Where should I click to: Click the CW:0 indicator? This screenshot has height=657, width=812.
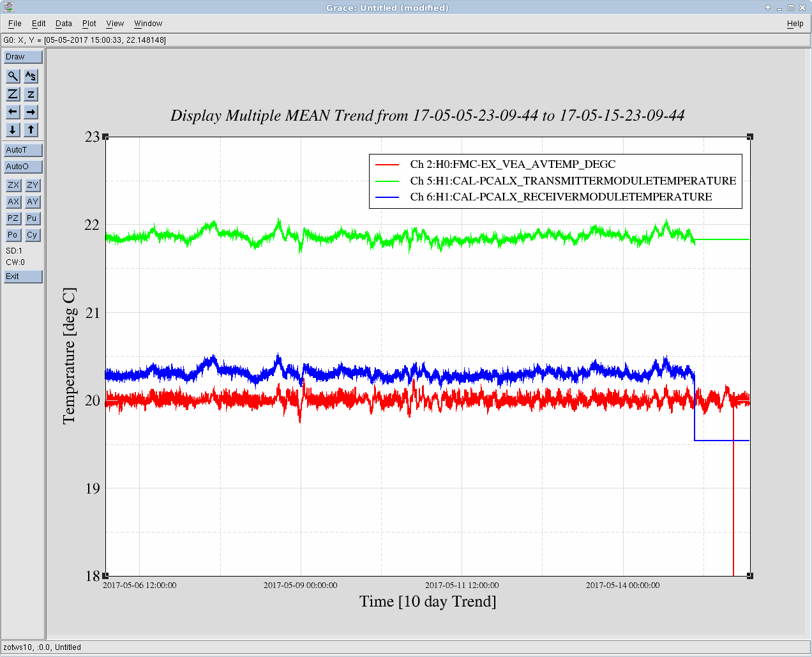pos(15,262)
